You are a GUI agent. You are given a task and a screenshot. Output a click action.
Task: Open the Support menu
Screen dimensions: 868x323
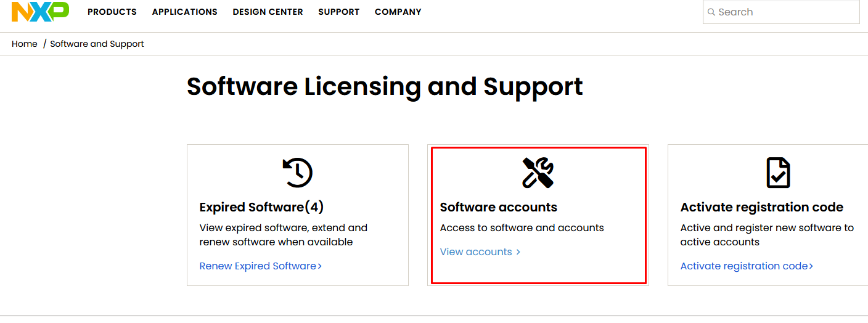click(339, 12)
